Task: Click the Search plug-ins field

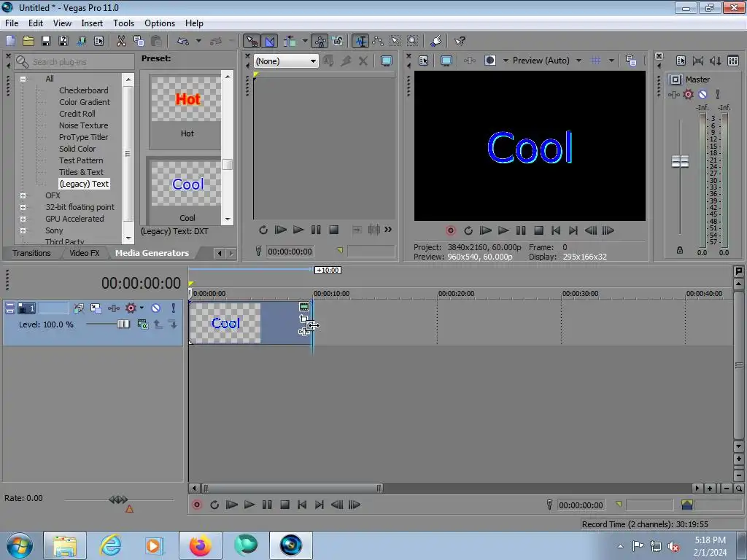Action: [75, 62]
